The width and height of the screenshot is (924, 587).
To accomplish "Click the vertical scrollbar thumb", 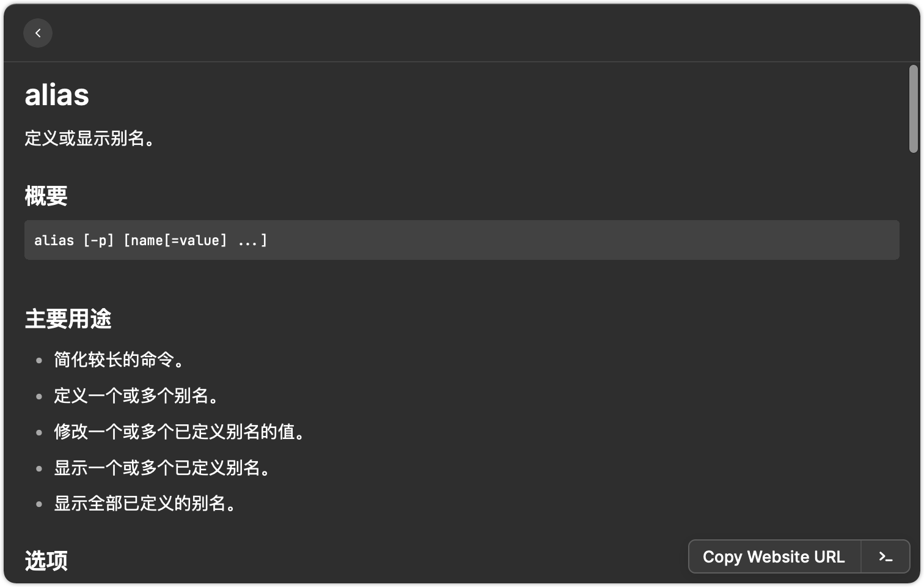I will [914, 109].
